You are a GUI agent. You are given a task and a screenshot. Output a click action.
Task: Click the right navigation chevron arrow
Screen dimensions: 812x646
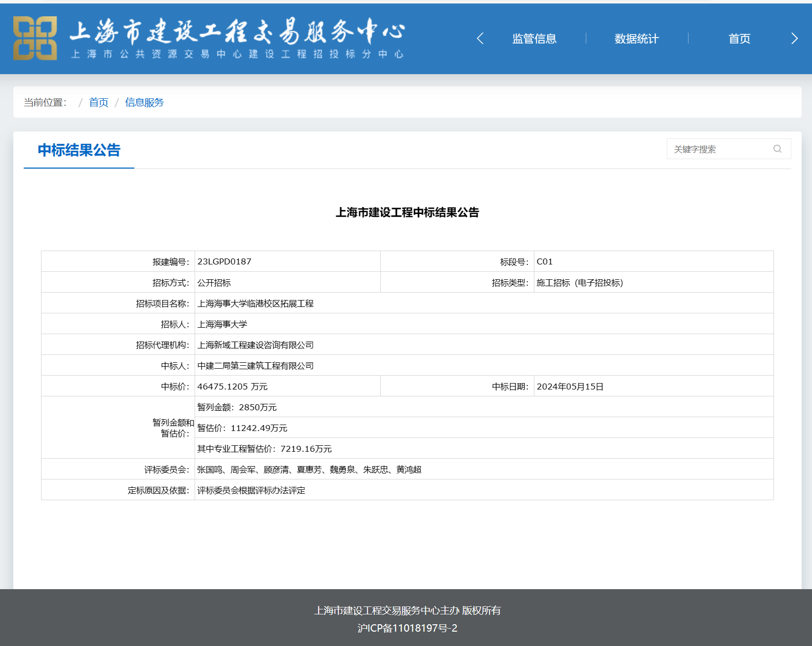coord(794,38)
